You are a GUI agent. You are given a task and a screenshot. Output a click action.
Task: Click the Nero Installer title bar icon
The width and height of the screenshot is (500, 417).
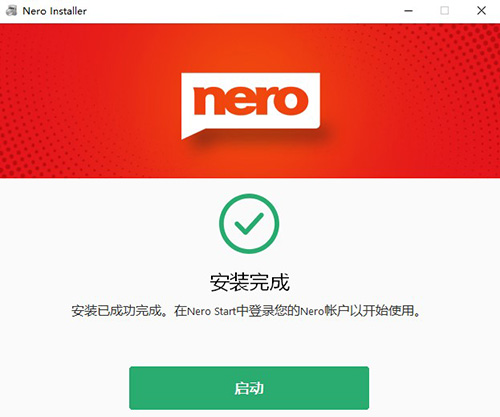(x=12, y=11)
